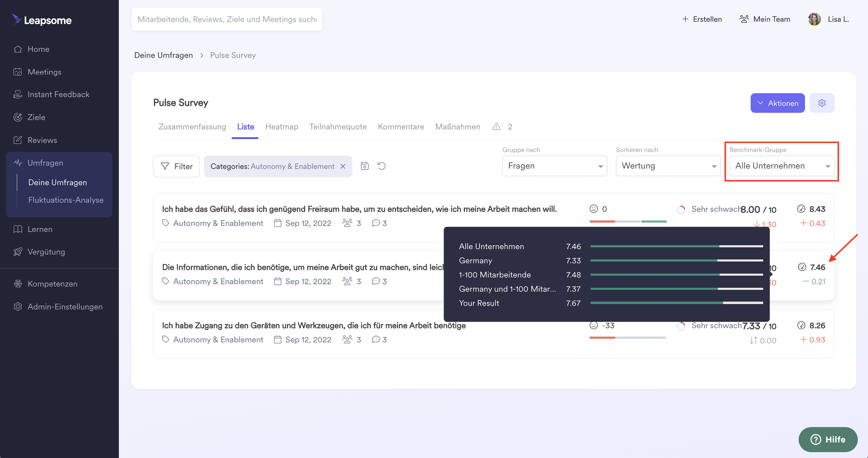
Task: Click comments icon in Freiraum row
Action: pyautogui.click(x=376, y=223)
